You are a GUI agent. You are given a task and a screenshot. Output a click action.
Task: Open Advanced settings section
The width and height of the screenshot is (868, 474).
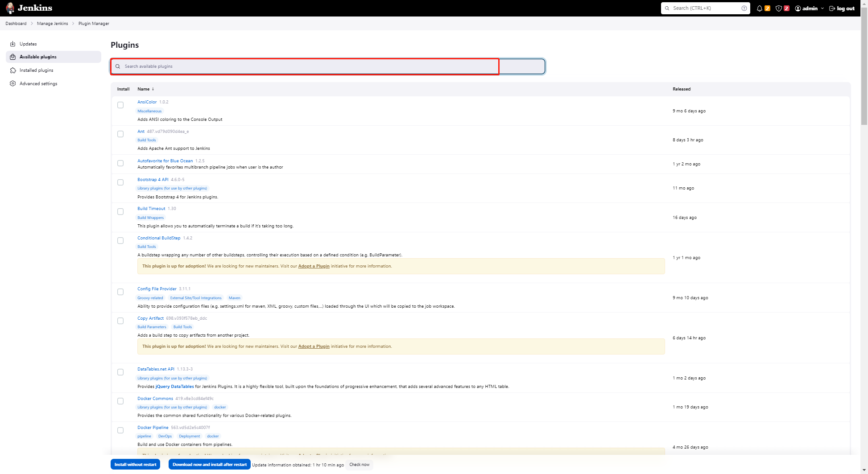pos(54,83)
